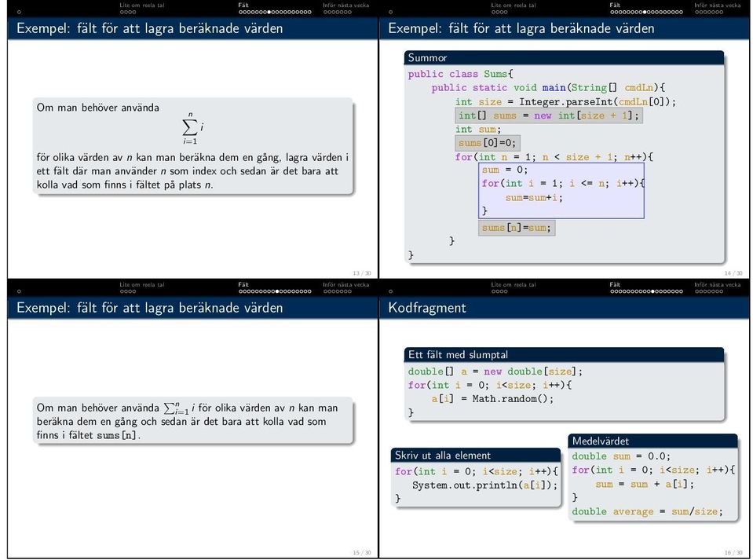This screenshot has height=560, width=753.
Task: Click the 'Summor' block heading
Action: click(x=427, y=57)
